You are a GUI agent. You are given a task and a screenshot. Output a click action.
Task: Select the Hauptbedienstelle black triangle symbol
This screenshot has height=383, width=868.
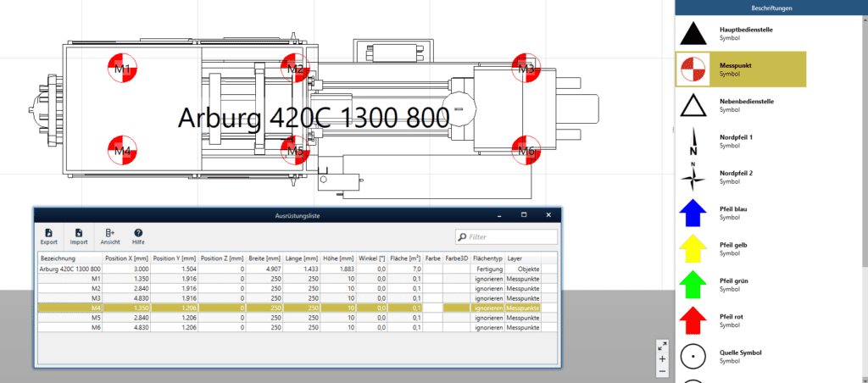[693, 34]
